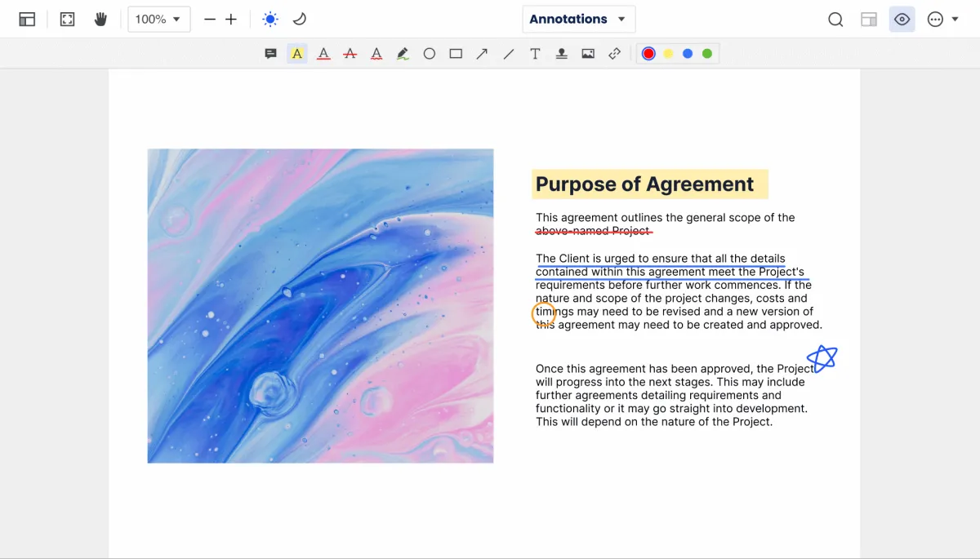The width and height of the screenshot is (980, 559).
Task: Select the orange circle annotation near 'timings'
Action: click(544, 314)
